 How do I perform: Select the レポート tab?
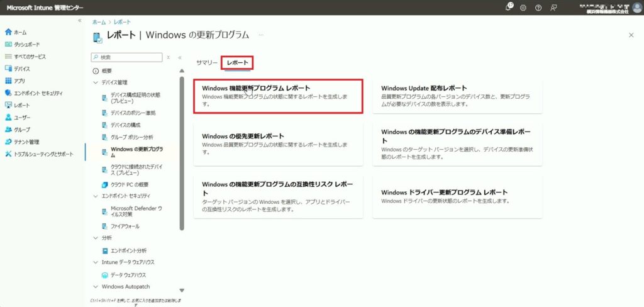click(237, 63)
